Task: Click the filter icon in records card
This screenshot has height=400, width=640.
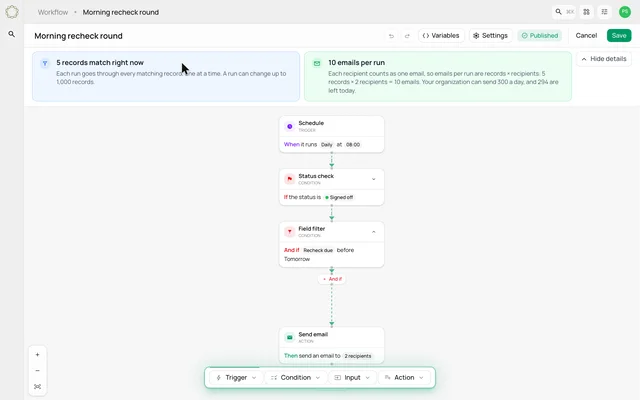Action: (45, 63)
